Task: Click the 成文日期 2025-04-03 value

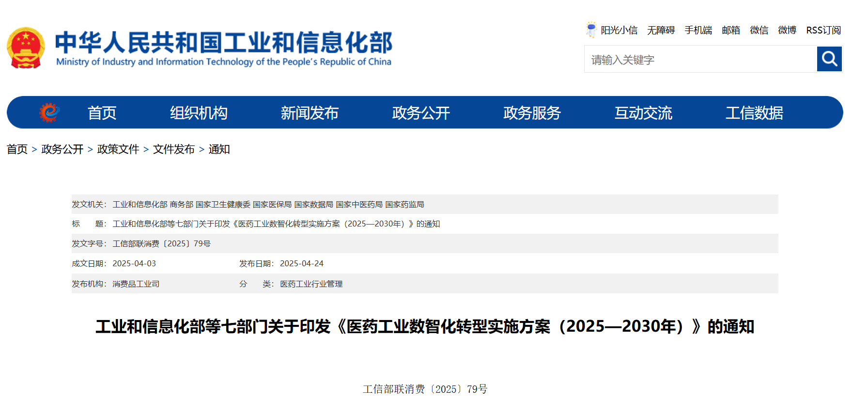Action: (x=134, y=264)
